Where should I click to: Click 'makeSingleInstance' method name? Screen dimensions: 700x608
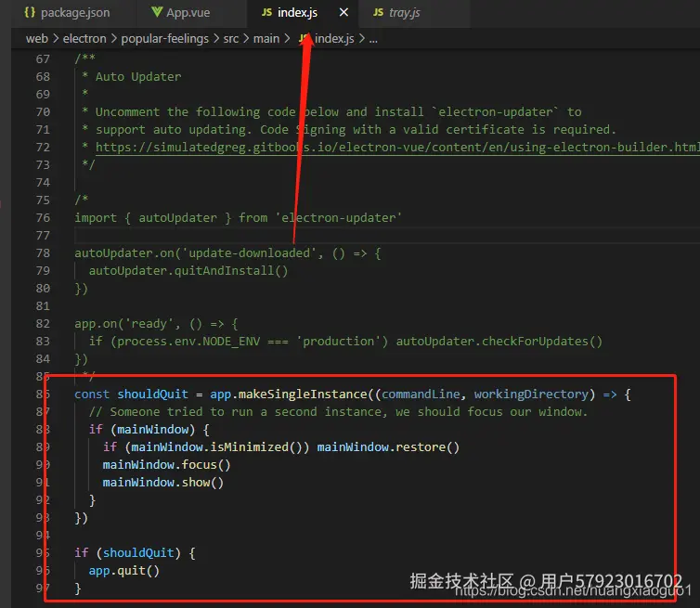coord(303,395)
